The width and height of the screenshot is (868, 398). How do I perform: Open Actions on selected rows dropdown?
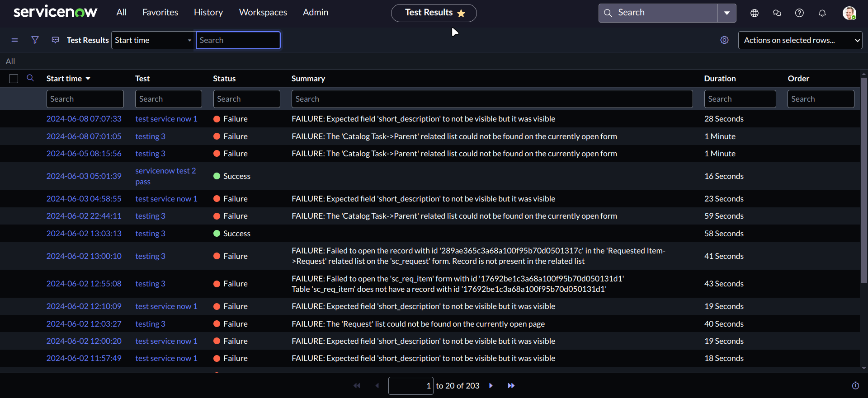click(800, 40)
